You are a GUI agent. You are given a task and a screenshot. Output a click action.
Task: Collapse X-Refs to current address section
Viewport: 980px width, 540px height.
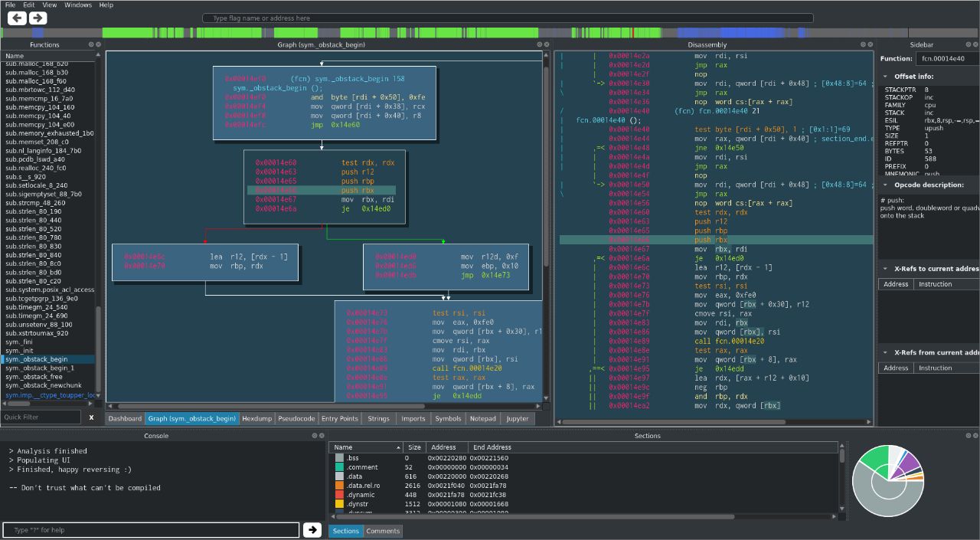pos(885,269)
